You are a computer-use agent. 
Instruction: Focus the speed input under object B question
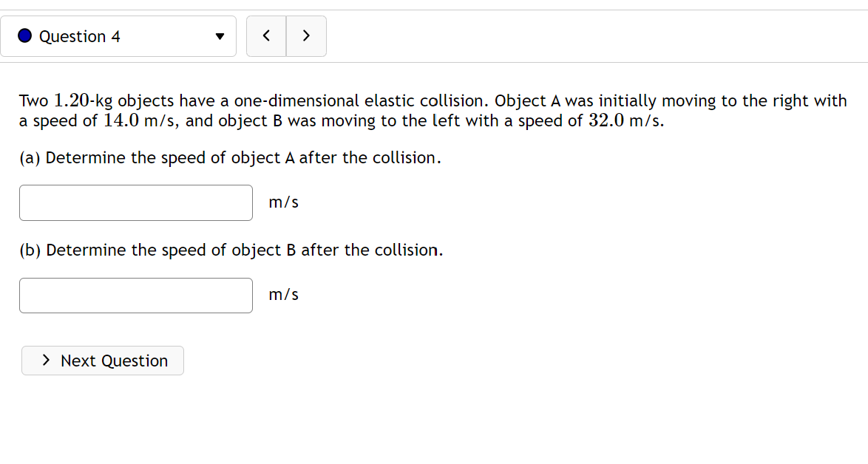tap(135, 295)
